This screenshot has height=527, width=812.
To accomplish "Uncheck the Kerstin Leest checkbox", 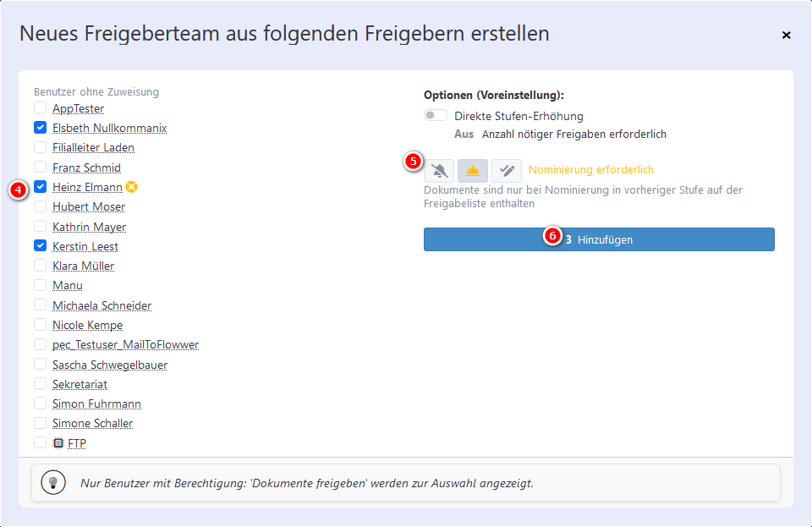I will [x=40, y=246].
